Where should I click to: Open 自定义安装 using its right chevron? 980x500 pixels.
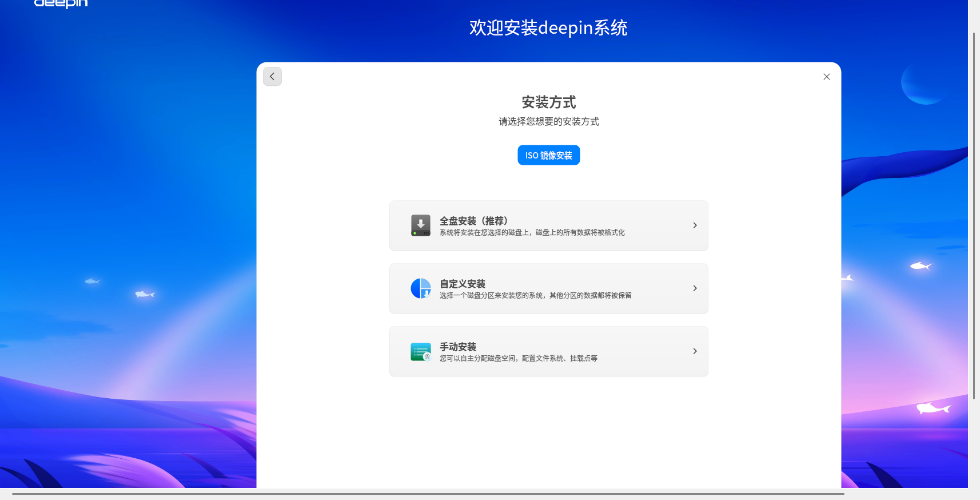click(695, 288)
